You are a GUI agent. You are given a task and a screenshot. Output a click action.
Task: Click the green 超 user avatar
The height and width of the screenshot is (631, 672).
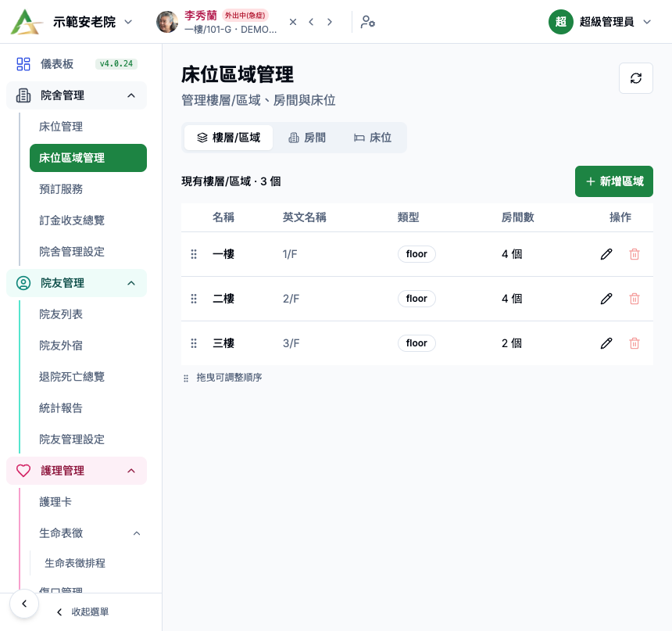(x=560, y=22)
